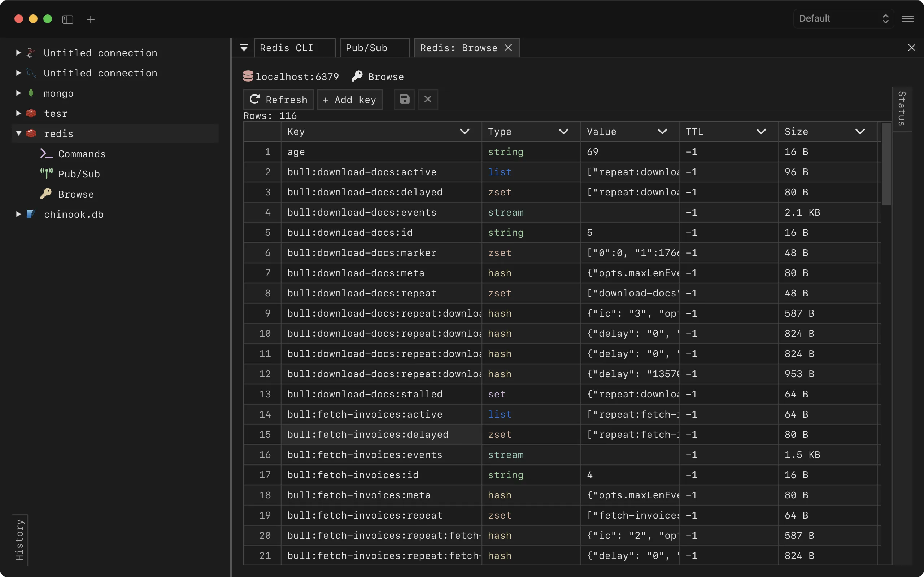Click the save changes disk icon
Screen dimensions: 924x577
coord(404,99)
